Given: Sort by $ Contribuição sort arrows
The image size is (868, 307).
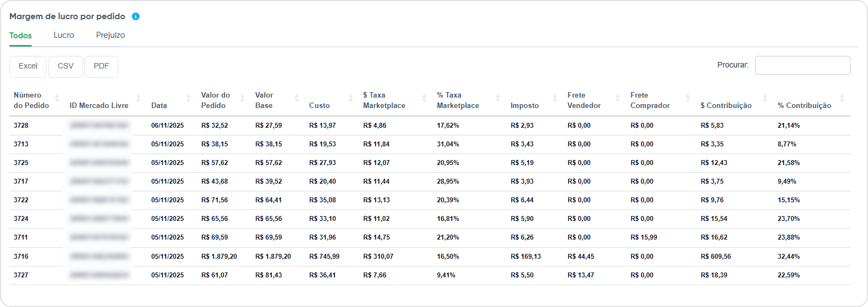Looking at the screenshot, I should click(765, 98).
